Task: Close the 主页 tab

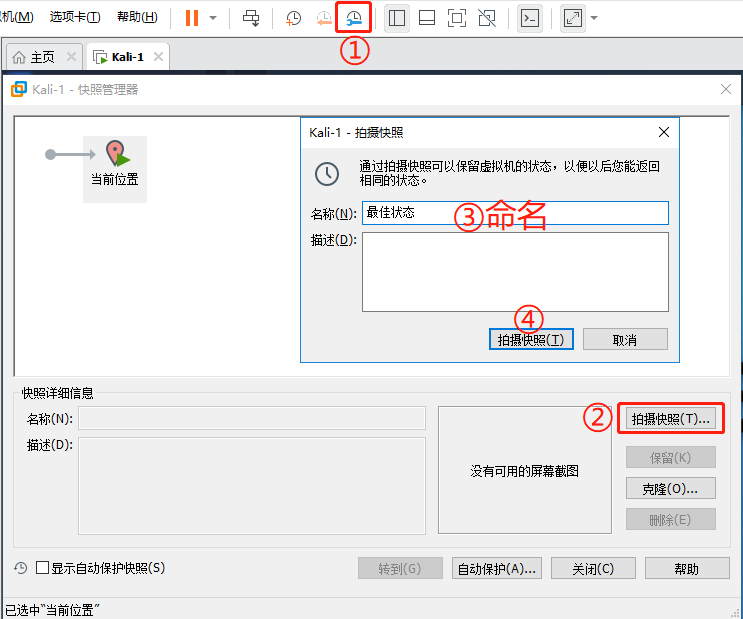Action: point(71,57)
